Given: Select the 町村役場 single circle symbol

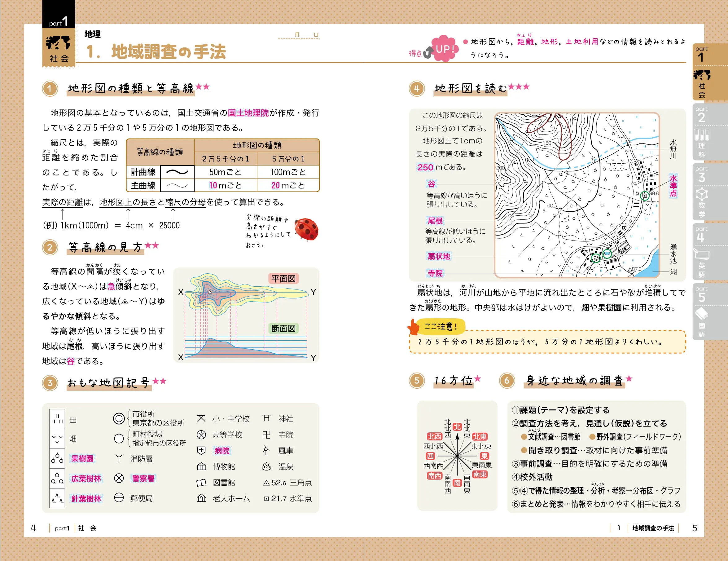Looking at the screenshot, I should pyautogui.click(x=119, y=438).
